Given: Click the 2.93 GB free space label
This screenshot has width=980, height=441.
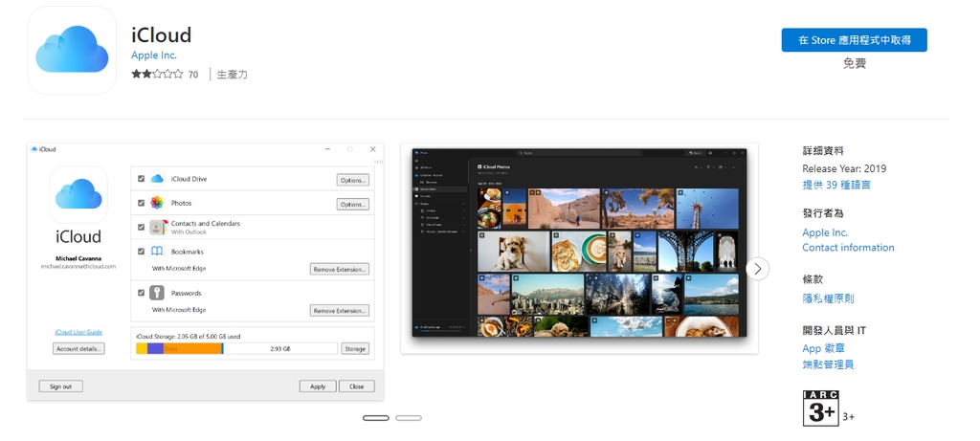Looking at the screenshot, I should coord(280,348).
